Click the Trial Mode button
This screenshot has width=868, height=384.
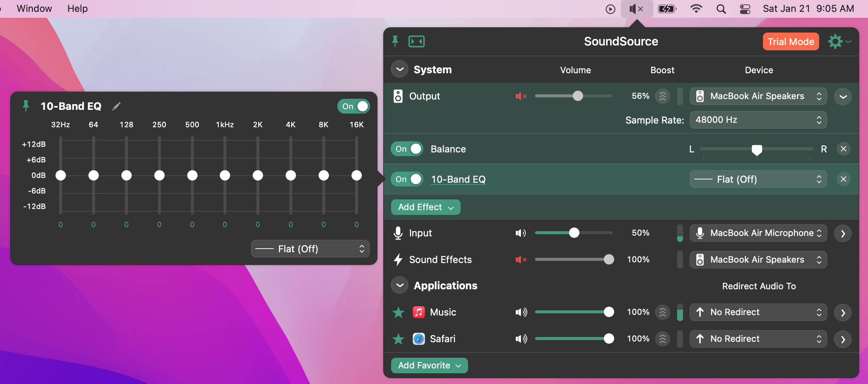coord(791,41)
